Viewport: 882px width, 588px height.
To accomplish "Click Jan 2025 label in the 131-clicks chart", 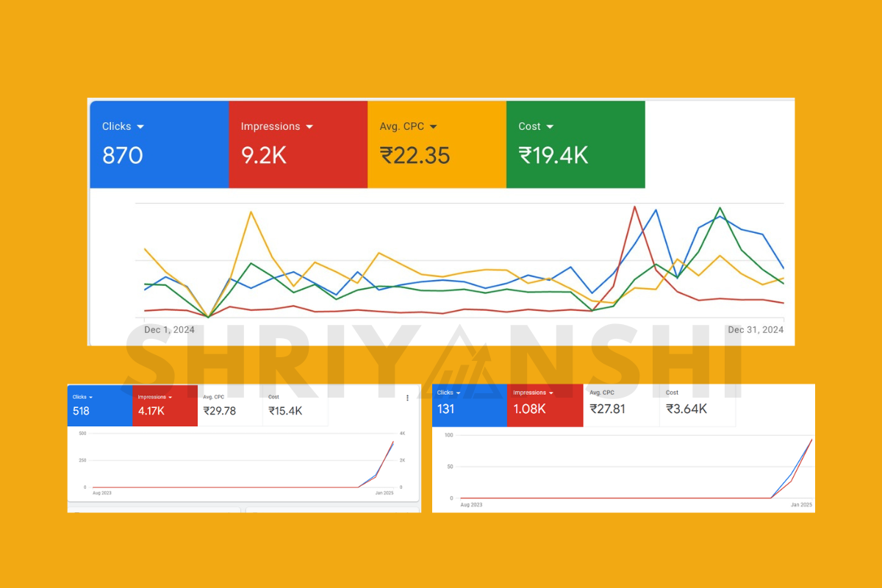I will pyautogui.click(x=801, y=505).
